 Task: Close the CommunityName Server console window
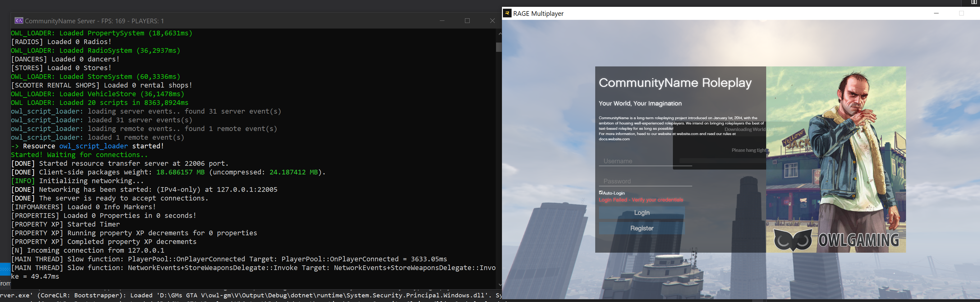[492, 20]
